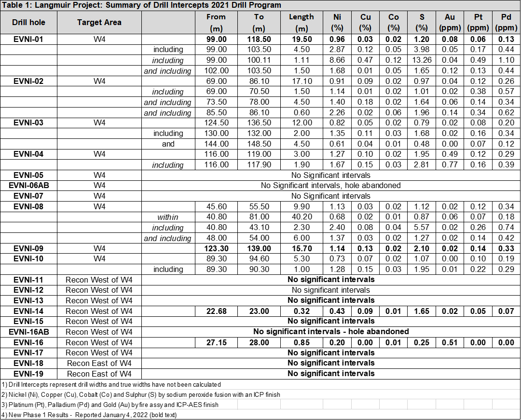
Task: Select drill hole cell EVNI-17
Action: coord(28,352)
